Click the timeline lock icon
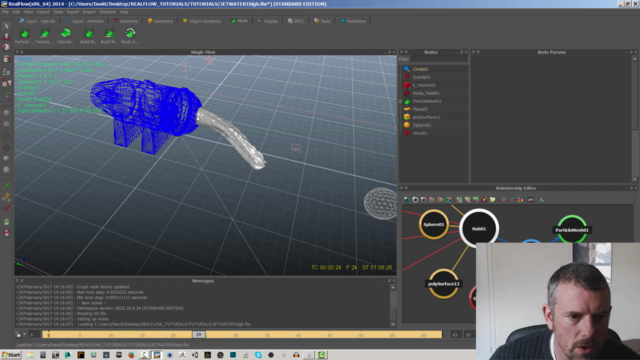Image resolution: width=640 pixels, height=360 pixels. [18, 335]
